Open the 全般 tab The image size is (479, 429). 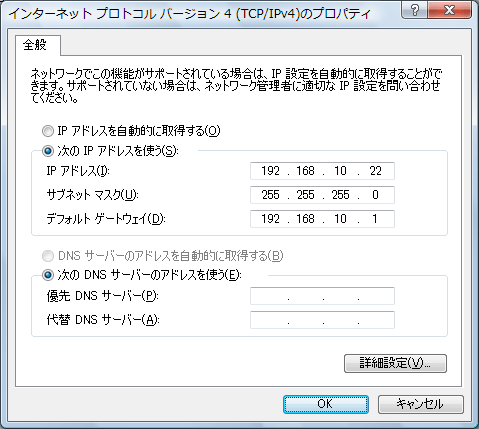37,45
